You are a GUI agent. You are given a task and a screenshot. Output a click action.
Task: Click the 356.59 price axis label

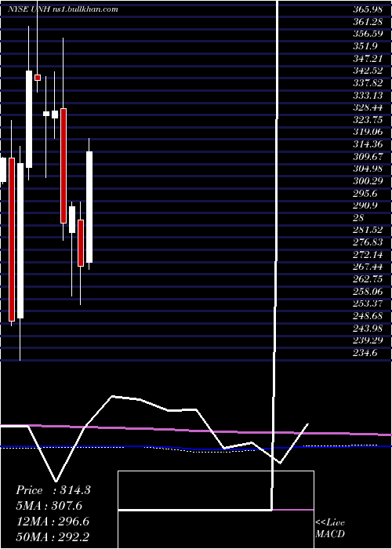368,35
